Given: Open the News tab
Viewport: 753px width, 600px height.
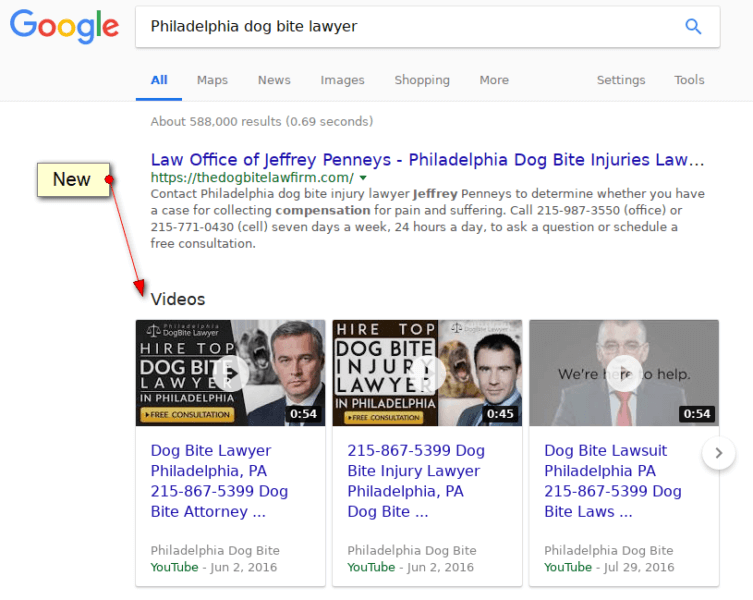Looking at the screenshot, I should pyautogui.click(x=274, y=80).
